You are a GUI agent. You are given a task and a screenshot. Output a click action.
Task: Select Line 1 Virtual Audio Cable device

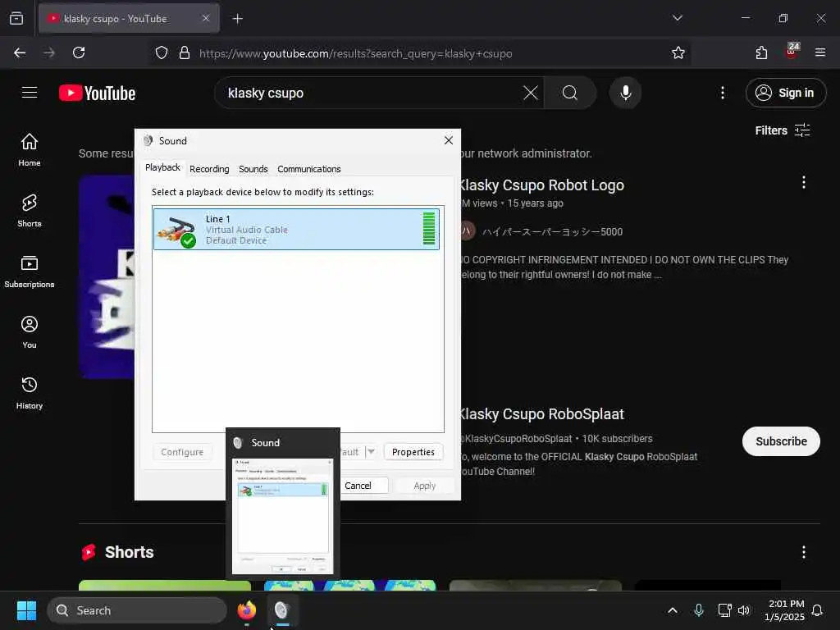coord(295,230)
